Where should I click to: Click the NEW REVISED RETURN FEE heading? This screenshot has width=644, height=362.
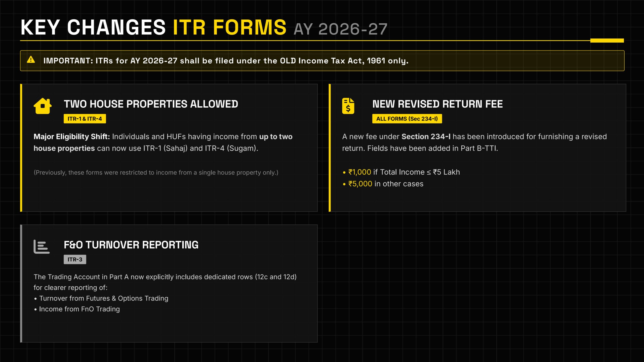click(x=437, y=104)
